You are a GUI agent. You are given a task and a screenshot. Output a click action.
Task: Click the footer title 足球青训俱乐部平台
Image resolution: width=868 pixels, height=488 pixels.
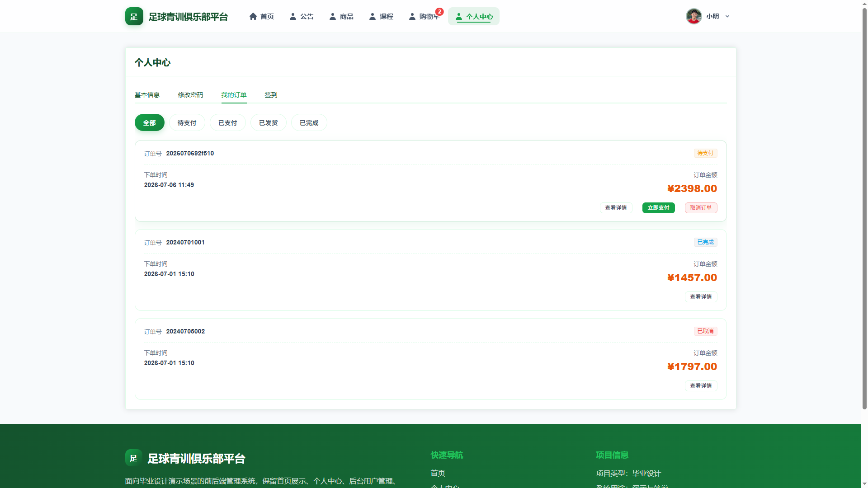pyautogui.click(x=197, y=459)
